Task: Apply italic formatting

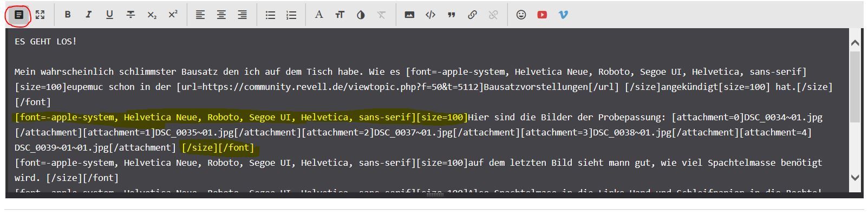Action: click(x=88, y=15)
